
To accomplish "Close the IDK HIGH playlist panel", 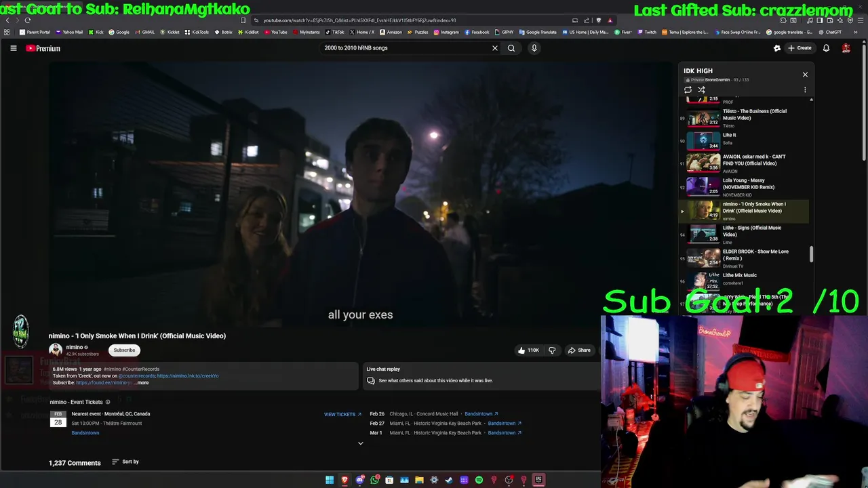I will tap(805, 75).
